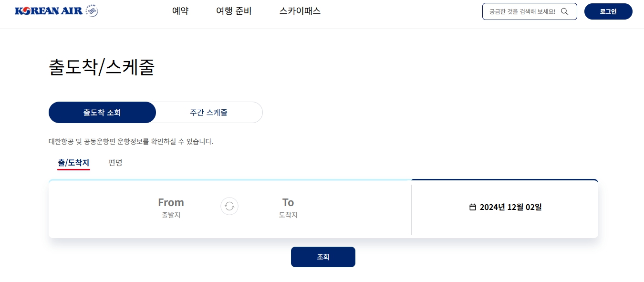Open the 스카이패스 menu
Image resolution: width=644 pixels, height=282 pixels.
pos(300,11)
